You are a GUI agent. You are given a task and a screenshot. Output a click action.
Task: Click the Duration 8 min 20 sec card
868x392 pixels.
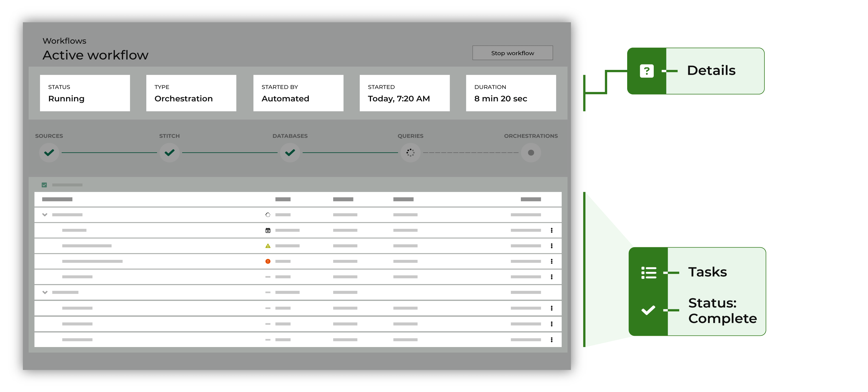point(510,93)
